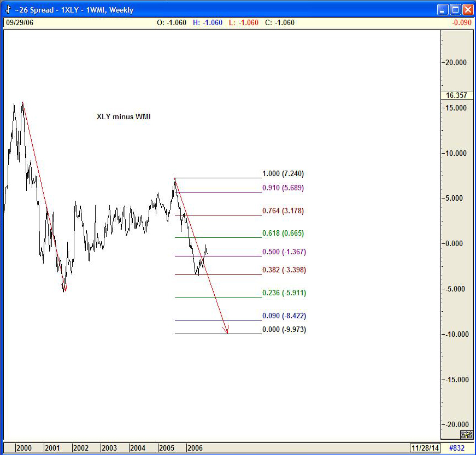Click the High value -1.060
Image resolution: width=476 pixels, height=455 pixels.
click(x=213, y=22)
